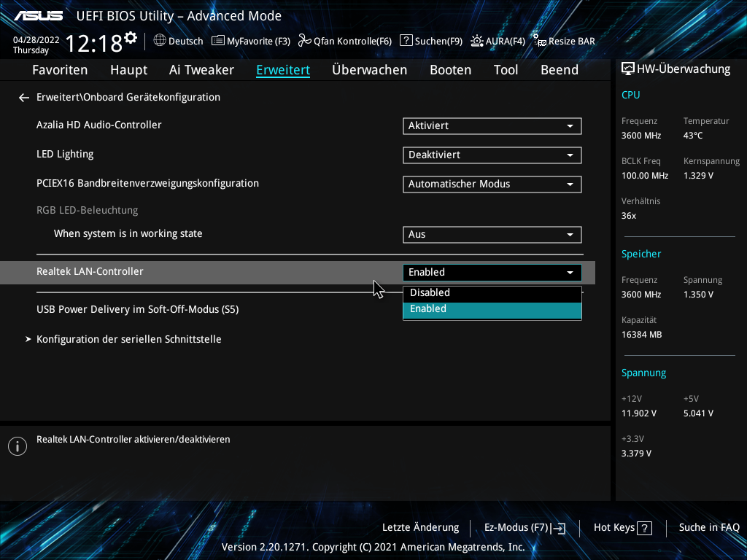Click RGB LED-Beleuchtung heading

(x=88, y=210)
